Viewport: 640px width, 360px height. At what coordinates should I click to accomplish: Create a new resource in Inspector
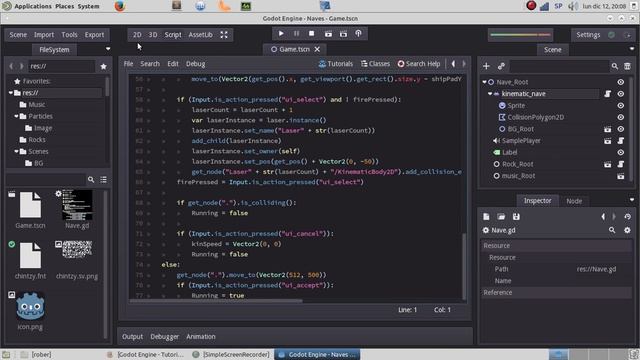point(486,217)
